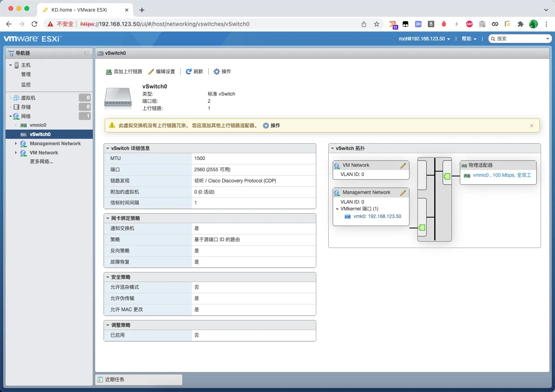Select vSwitch0 in the navigator tree
Screen dimensions: 555x392
pos(40,134)
